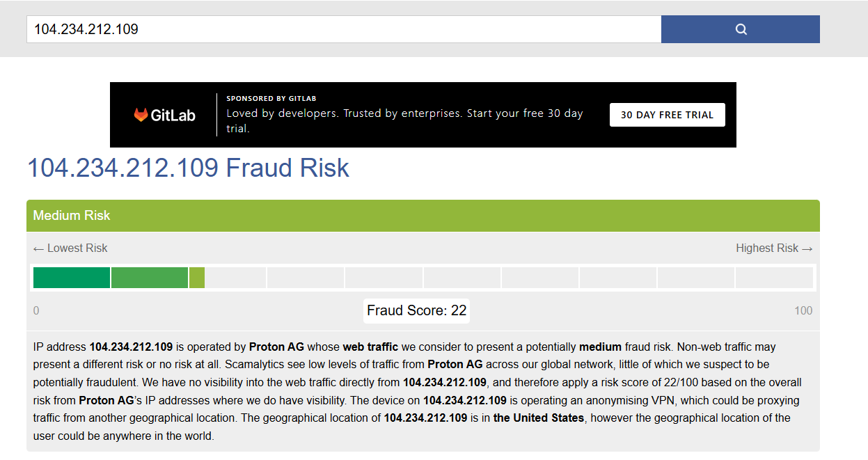This screenshot has width=868, height=460.
Task: Click the 100 scale maximum label
Action: pyautogui.click(x=803, y=311)
